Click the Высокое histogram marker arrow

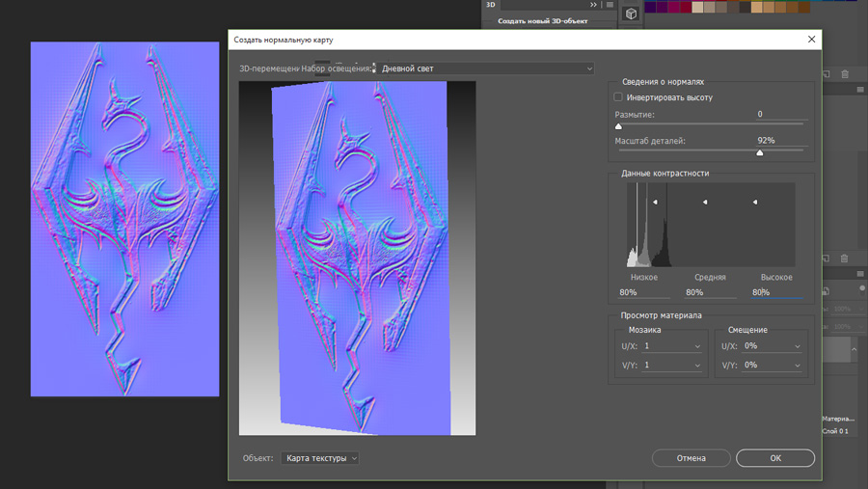click(755, 203)
